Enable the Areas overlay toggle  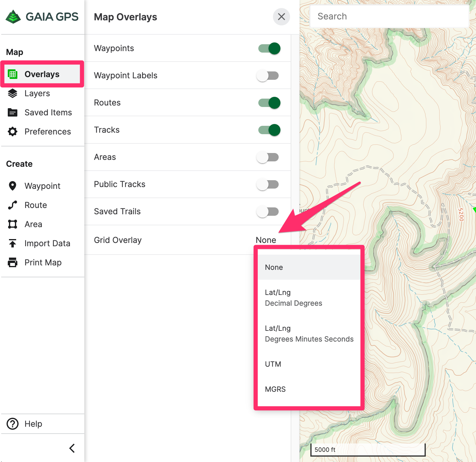click(268, 157)
